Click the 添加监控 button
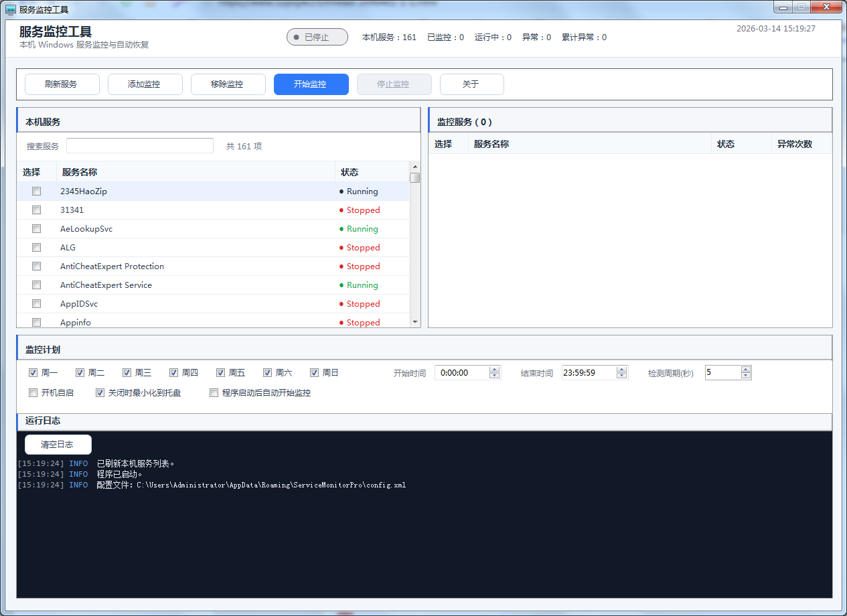The image size is (847, 616). click(x=145, y=84)
